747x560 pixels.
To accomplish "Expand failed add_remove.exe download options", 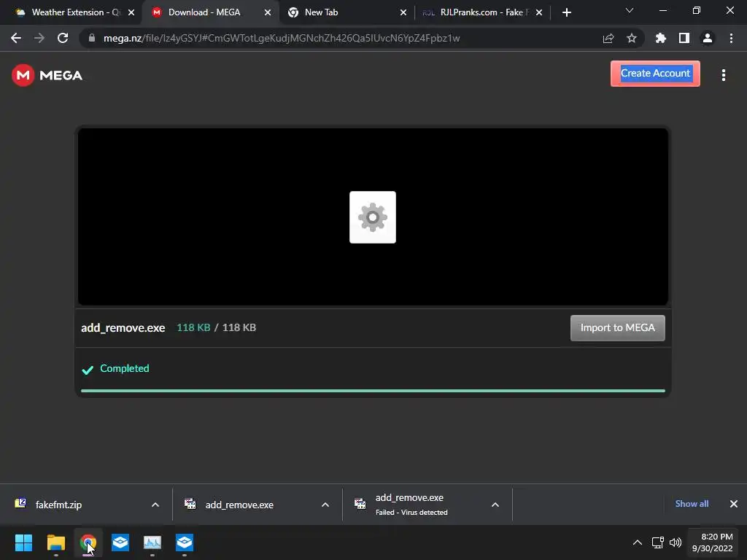I will tap(495, 505).
